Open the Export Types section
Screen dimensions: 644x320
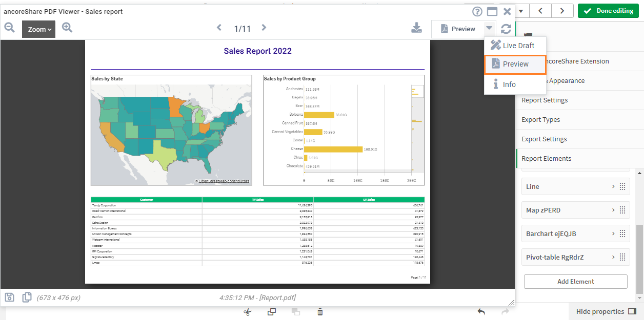click(579, 120)
